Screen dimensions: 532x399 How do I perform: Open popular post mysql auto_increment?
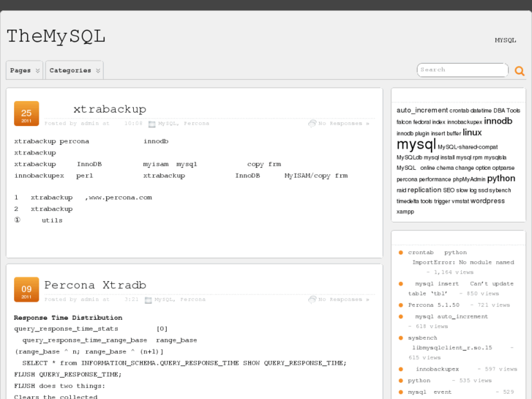[452, 316]
